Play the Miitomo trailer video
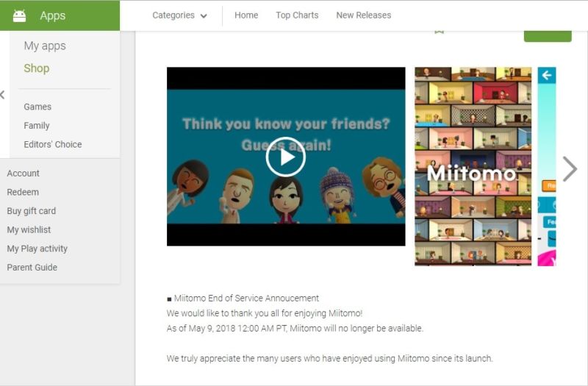 (285, 157)
